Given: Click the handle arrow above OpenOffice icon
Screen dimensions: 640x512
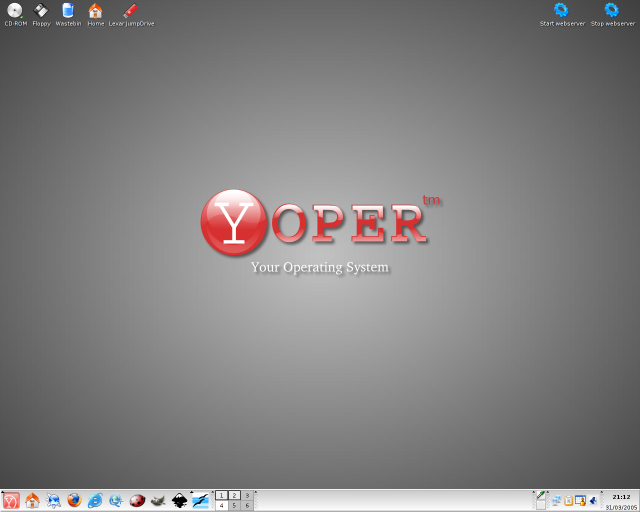Looking at the screenshot, I should pyautogui.click(x=191, y=492).
